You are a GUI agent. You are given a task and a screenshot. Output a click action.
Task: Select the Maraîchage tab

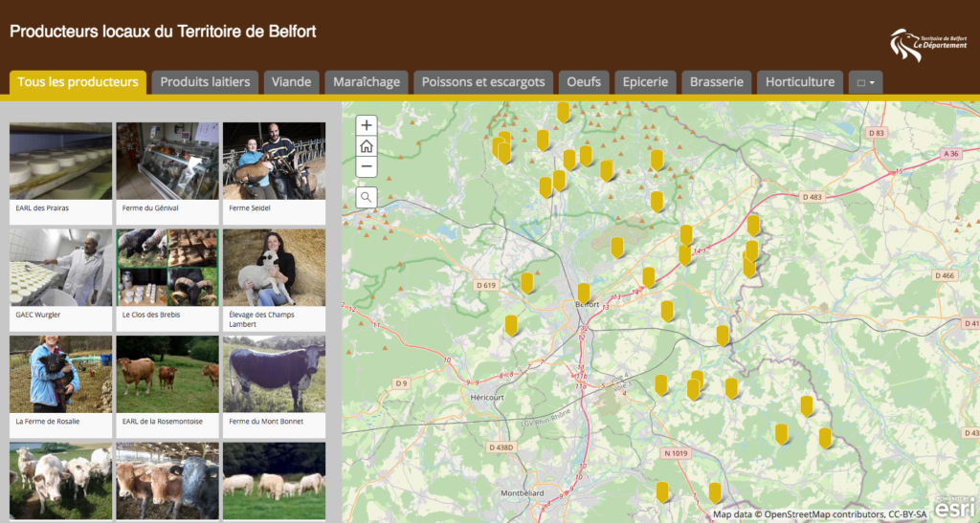(367, 82)
